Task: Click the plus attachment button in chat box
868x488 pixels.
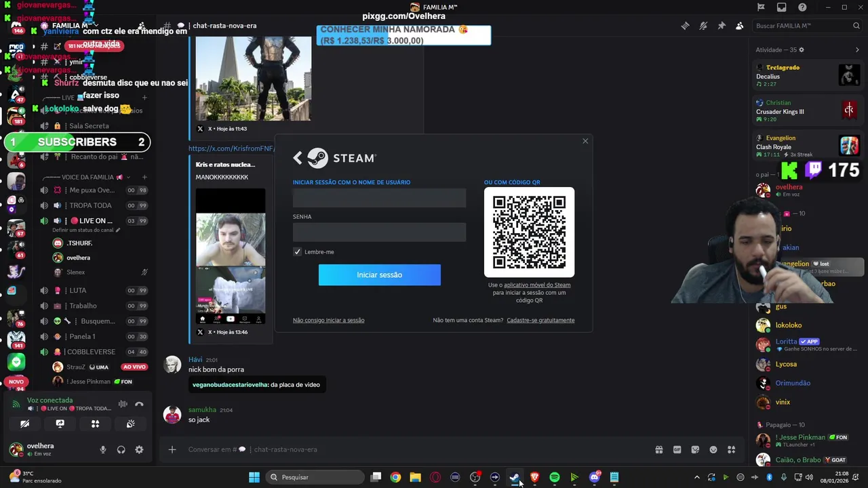Action: pyautogui.click(x=172, y=449)
